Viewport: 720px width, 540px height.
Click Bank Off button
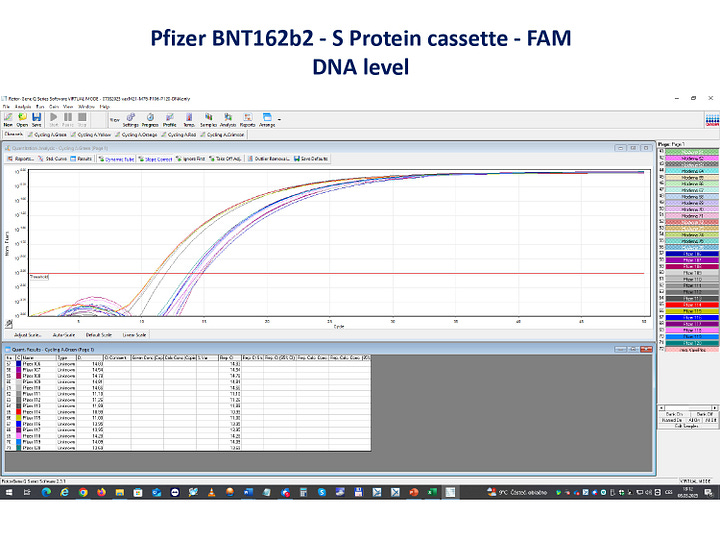coord(704,414)
